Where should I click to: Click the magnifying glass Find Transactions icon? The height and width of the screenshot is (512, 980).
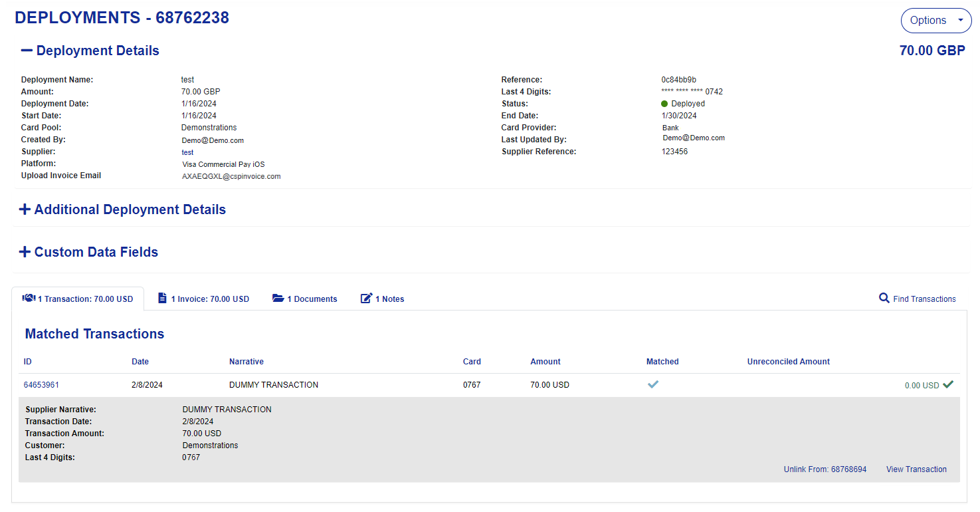tap(884, 299)
